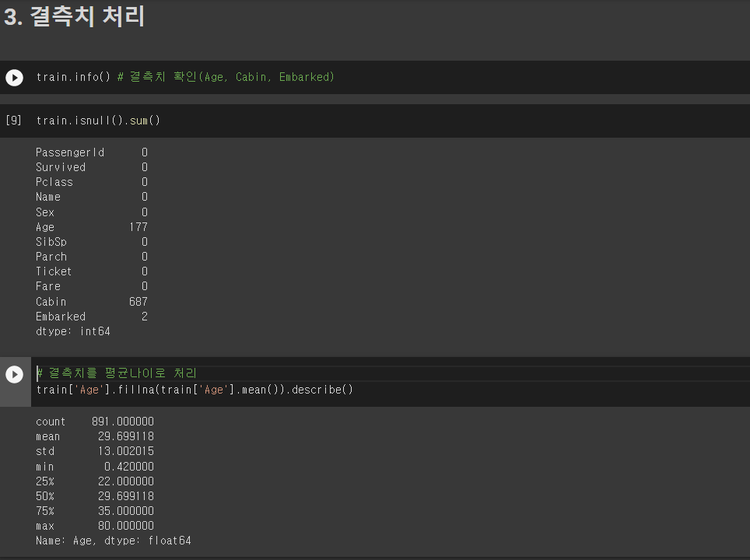
Task: Click the Ticket output row label
Action: (54, 271)
